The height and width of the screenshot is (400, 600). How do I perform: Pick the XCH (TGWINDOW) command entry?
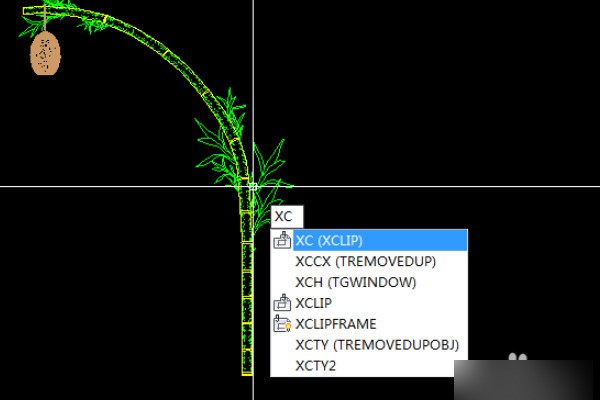355,282
